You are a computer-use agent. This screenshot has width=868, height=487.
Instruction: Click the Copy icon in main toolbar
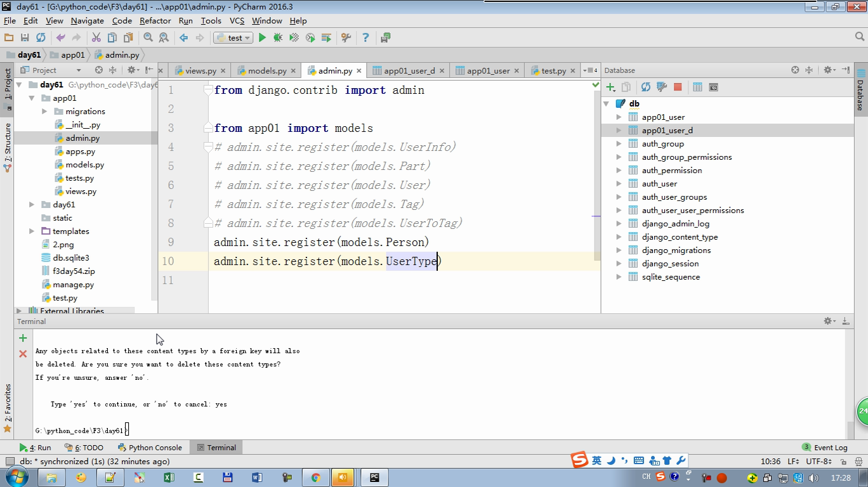point(112,38)
